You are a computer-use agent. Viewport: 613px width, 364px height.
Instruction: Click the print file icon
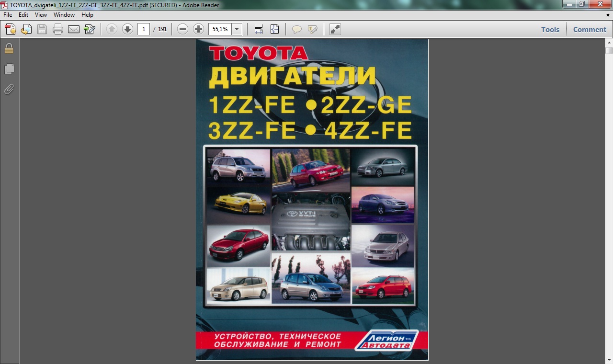58,29
